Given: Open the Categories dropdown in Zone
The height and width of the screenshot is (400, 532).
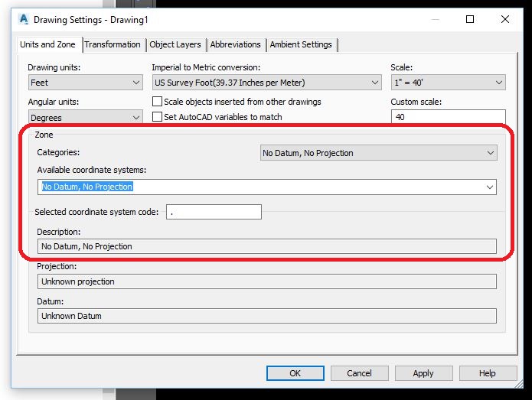Looking at the screenshot, I should tap(379, 153).
